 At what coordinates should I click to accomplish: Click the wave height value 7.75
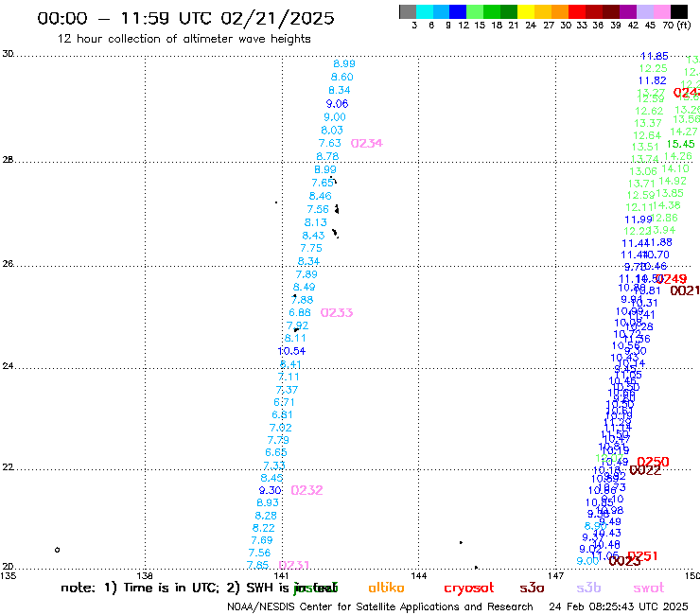click(x=311, y=248)
